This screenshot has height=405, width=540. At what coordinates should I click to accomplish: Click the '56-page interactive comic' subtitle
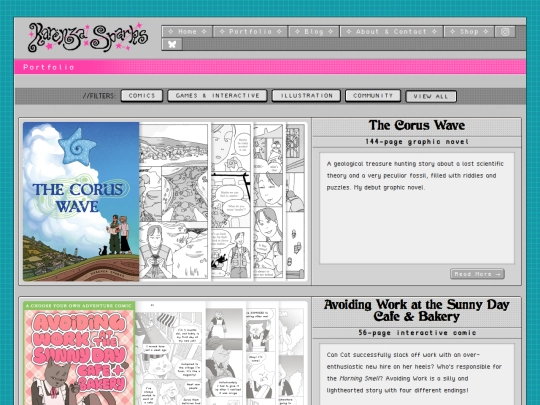click(417, 333)
